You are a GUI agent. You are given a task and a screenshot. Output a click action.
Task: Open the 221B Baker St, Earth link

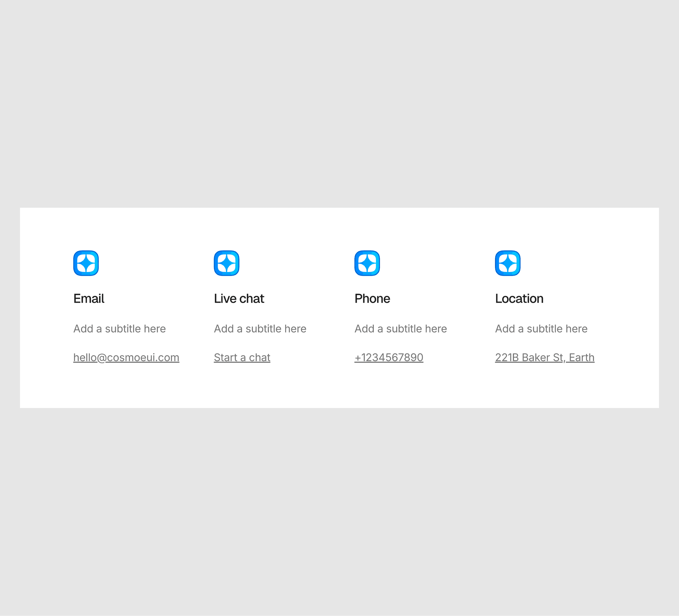pos(545,357)
